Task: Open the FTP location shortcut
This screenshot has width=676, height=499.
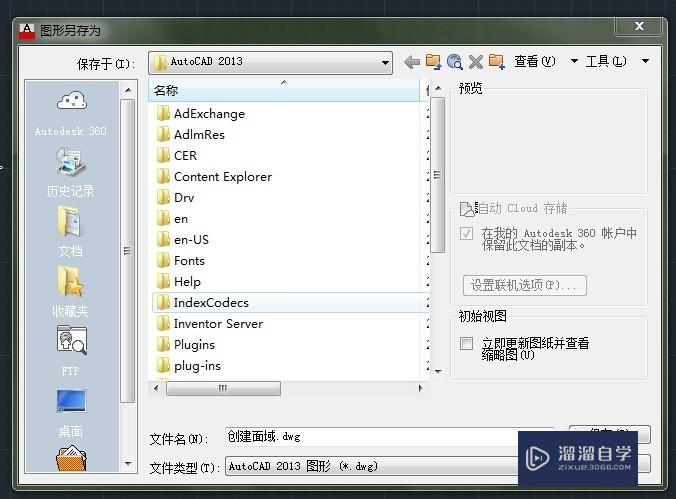Action: (x=71, y=350)
